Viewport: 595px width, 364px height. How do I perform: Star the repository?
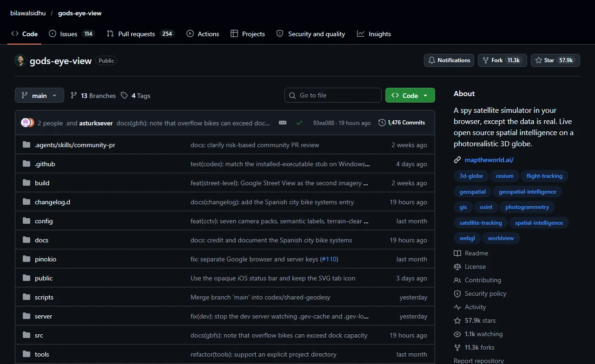[555, 60]
